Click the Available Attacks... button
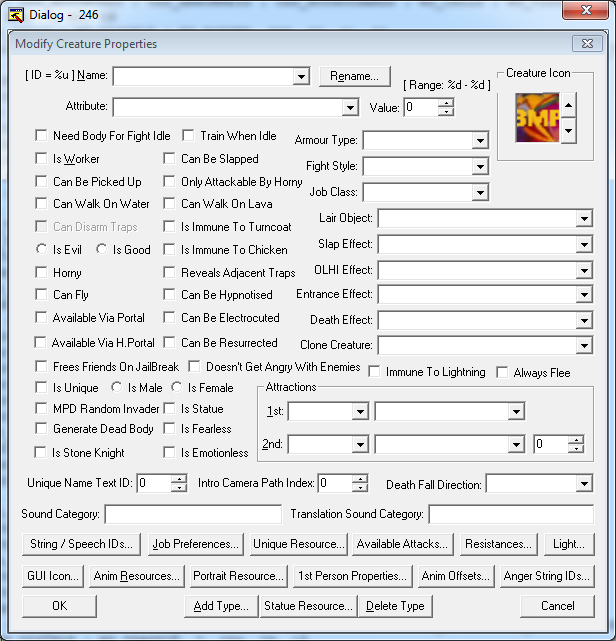The image size is (616, 641). [x=403, y=544]
